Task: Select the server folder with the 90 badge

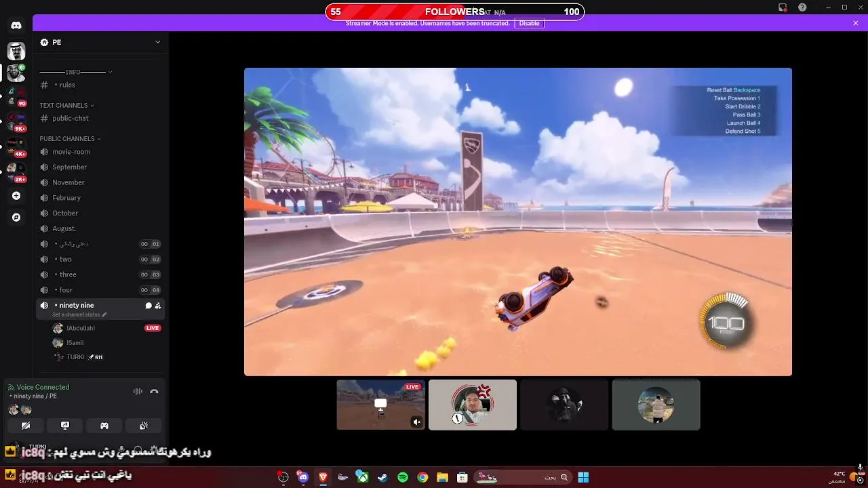Action: pos(16,96)
